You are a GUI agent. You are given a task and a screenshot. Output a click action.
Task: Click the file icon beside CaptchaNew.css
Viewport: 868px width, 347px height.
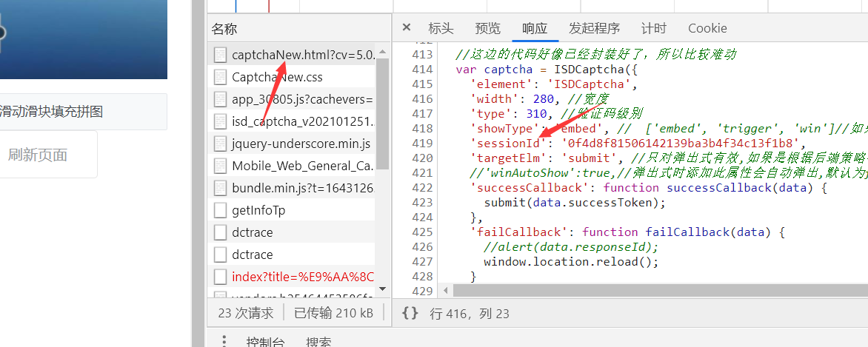[220, 77]
